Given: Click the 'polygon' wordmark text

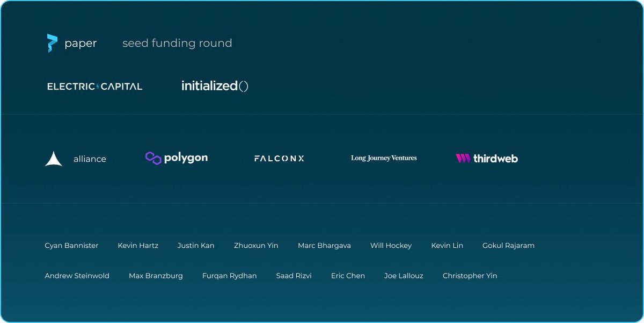Looking at the screenshot, I should (186, 159).
